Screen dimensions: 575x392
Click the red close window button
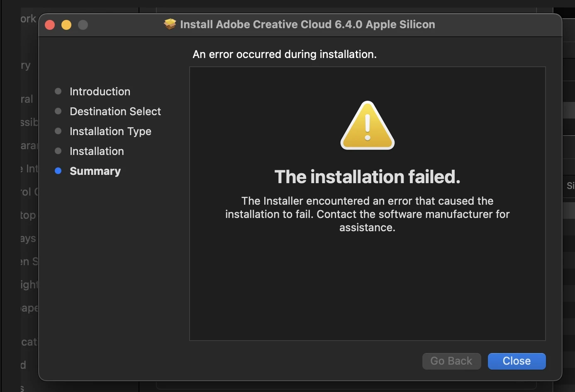[x=50, y=25]
